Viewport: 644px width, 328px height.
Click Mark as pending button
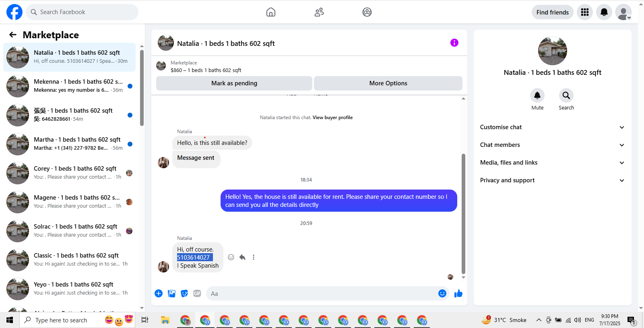[234, 83]
